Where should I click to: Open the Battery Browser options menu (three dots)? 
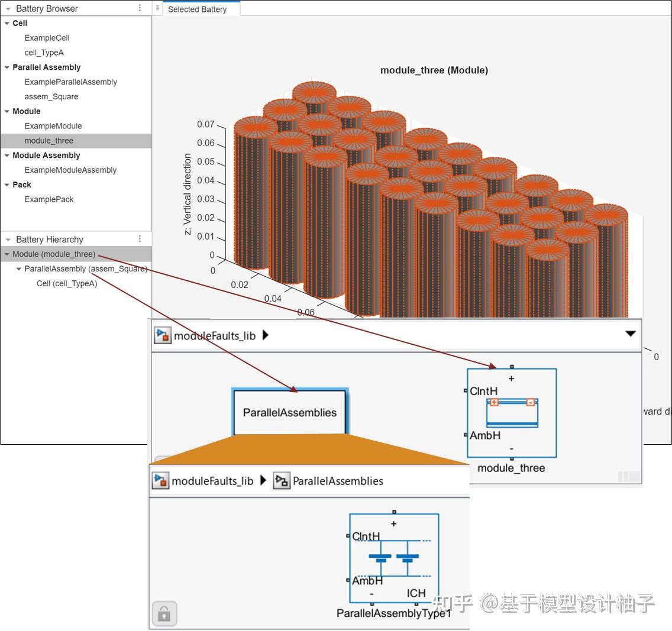(x=140, y=8)
